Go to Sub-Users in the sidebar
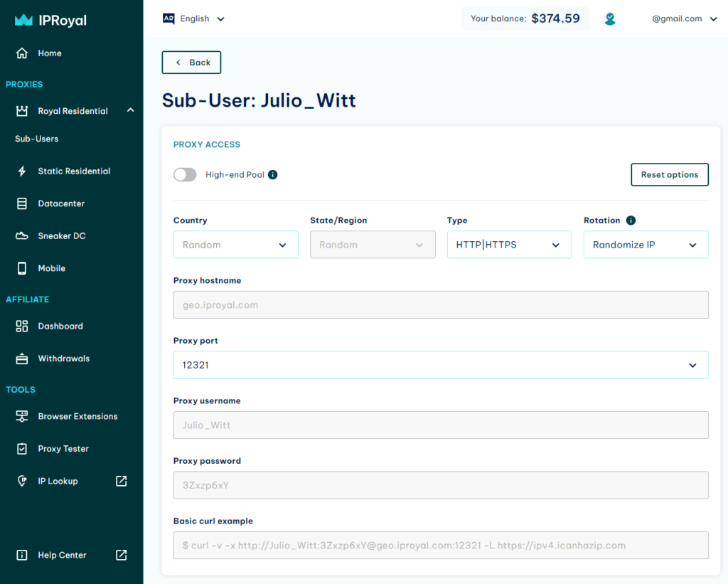728x584 pixels. click(x=37, y=139)
